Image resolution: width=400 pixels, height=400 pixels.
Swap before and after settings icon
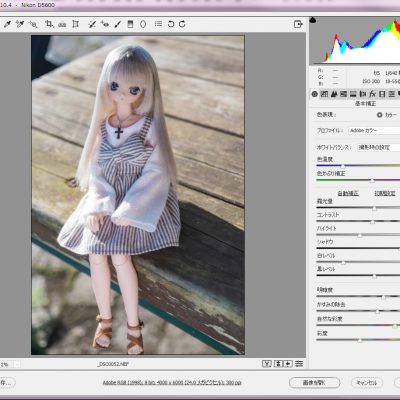click(x=278, y=364)
